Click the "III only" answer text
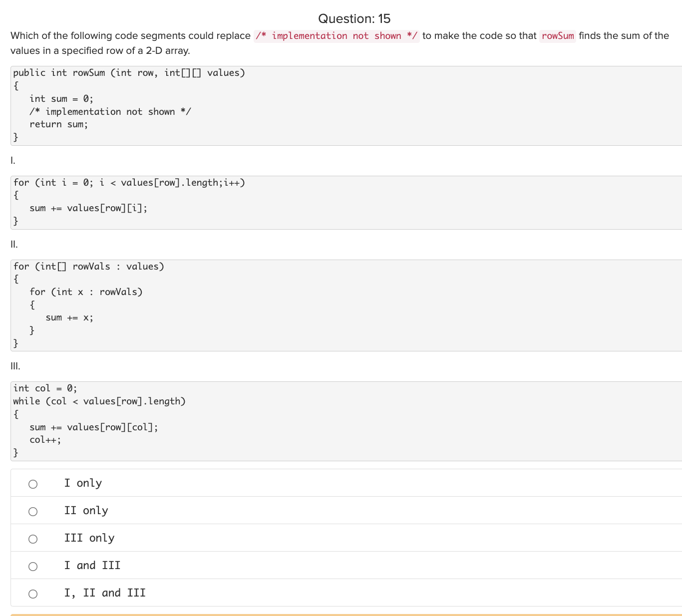 click(x=89, y=538)
